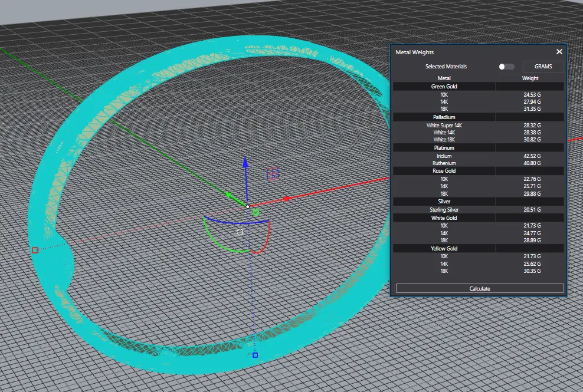Toggle the Selected Materials switch
Viewport: 583px width, 392px height.
(x=506, y=67)
